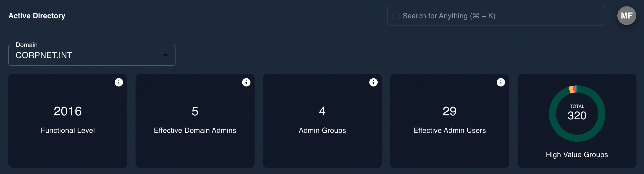Show info tooltip on Admin Groups card
644x174 pixels.
373,82
